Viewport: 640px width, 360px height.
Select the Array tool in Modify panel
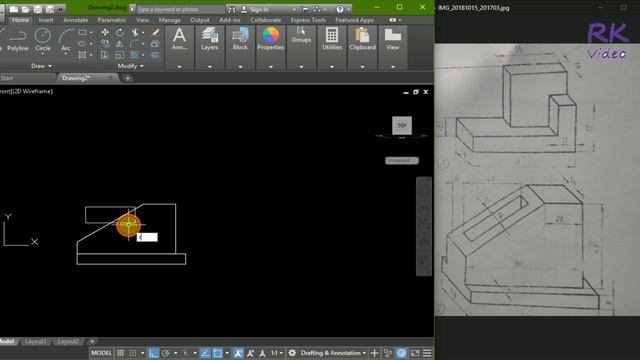(x=135, y=55)
